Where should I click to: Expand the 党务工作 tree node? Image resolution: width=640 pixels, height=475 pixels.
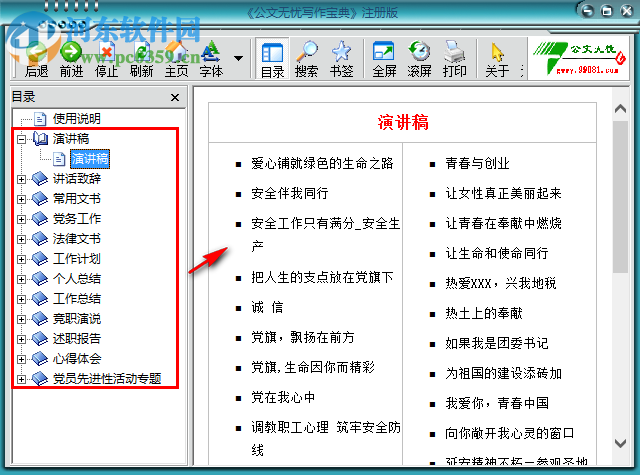[x=21, y=219]
